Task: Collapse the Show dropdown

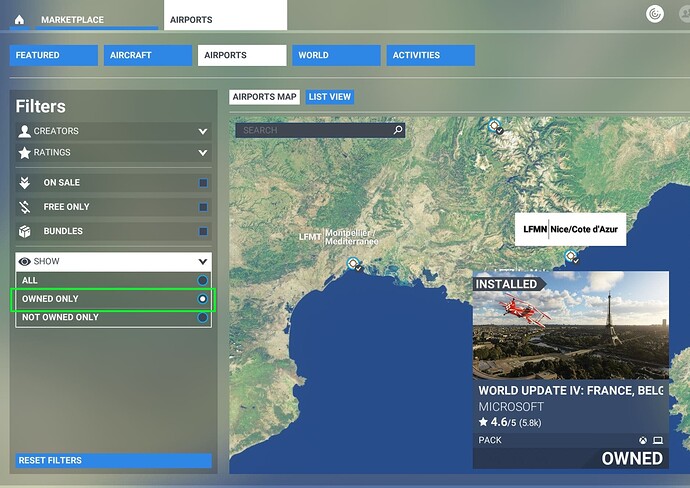Action: point(203,261)
